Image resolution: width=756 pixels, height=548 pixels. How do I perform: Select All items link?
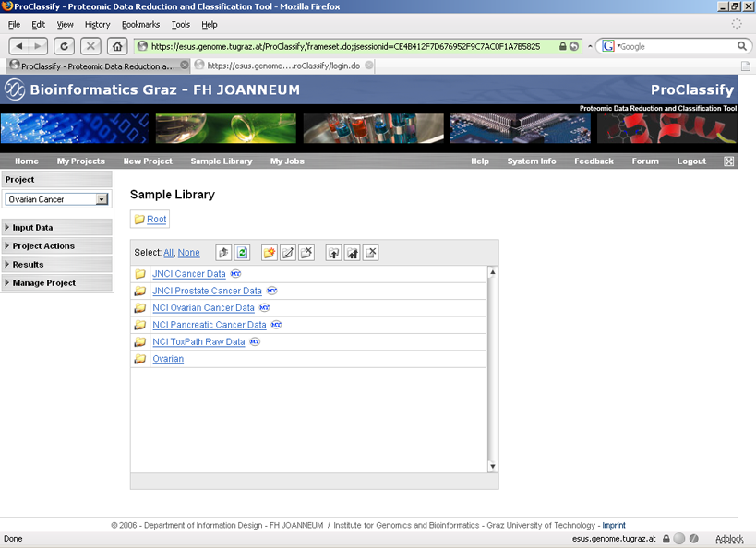pyautogui.click(x=168, y=253)
